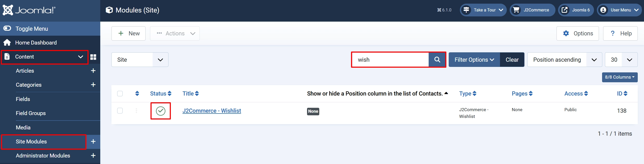Click ID 138 cell

point(622,111)
